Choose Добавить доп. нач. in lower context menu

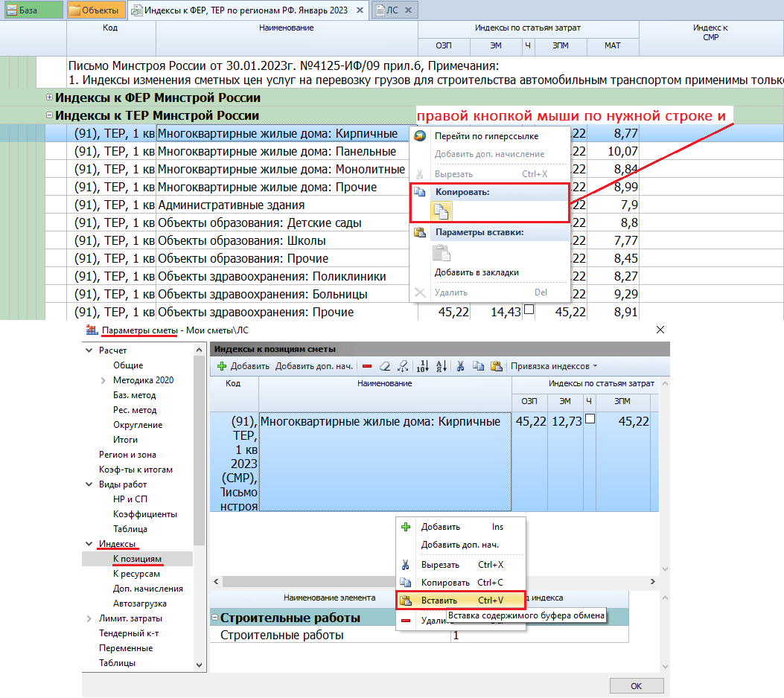461,545
